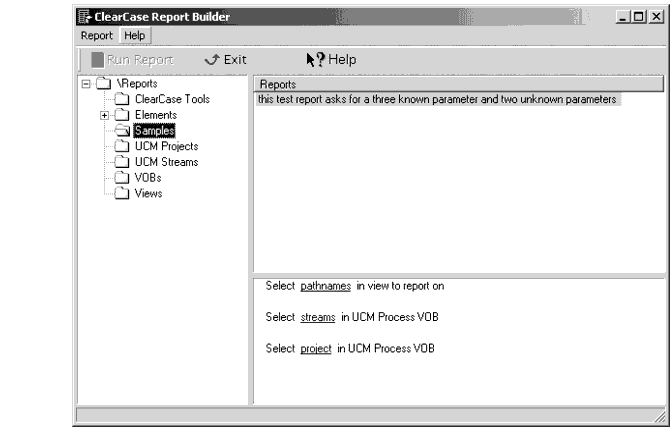Image resolution: width=672 pixels, height=436 pixels.
Task: Click the Exit toolbar button
Action: [225, 60]
